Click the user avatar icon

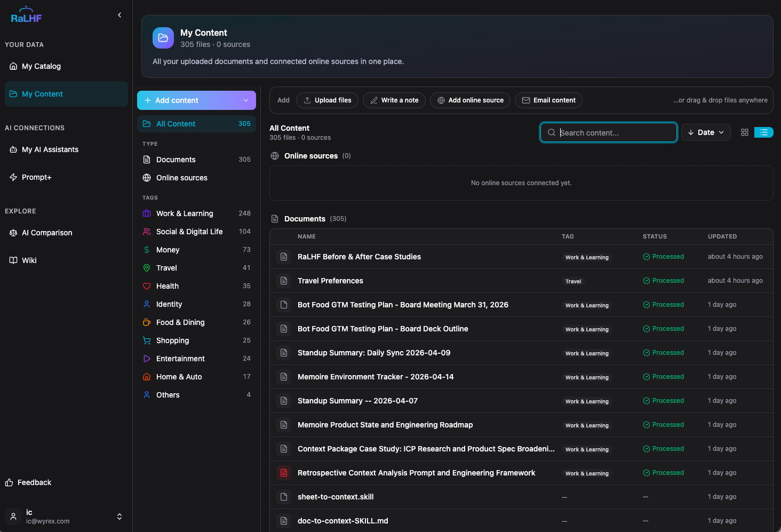pyautogui.click(x=13, y=517)
